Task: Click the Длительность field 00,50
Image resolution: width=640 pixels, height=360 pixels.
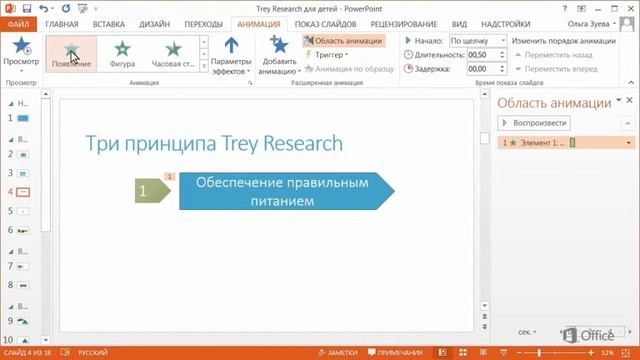Action: (x=483, y=55)
